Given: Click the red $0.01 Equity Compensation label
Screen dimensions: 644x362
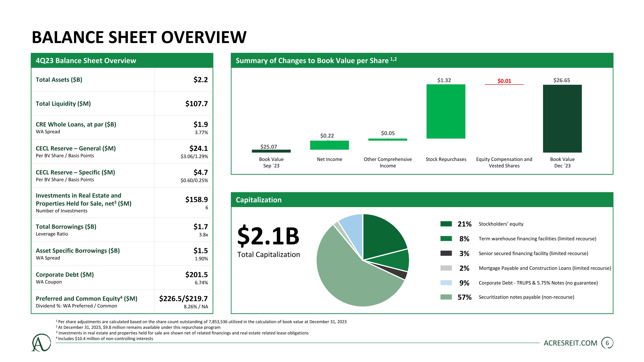Looking at the screenshot, I should coord(504,81).
